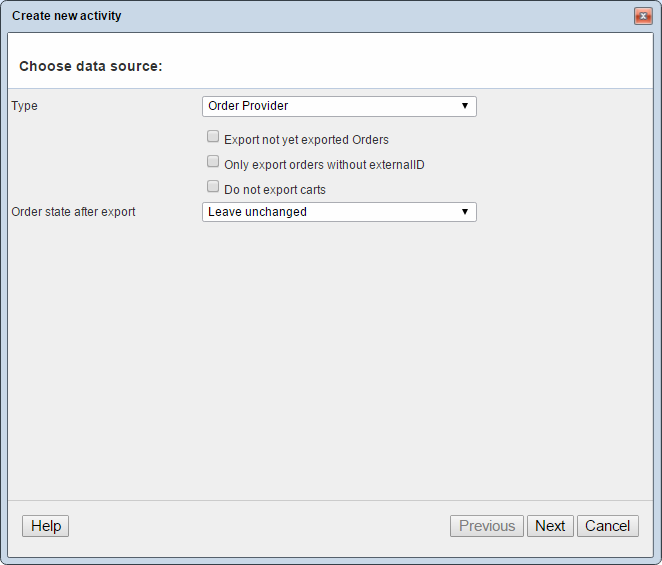Cancel creating the new activity

click(x=608, y=526)
